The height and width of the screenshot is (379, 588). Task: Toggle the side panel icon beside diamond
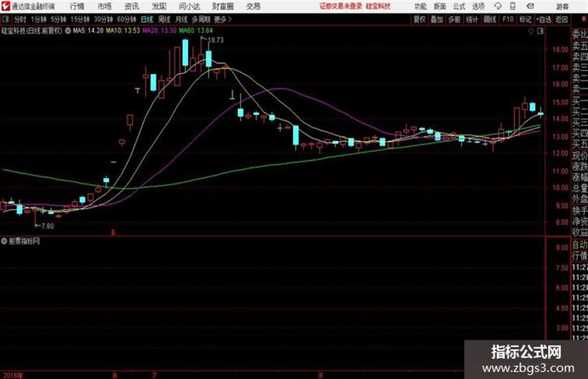(540, 31)
